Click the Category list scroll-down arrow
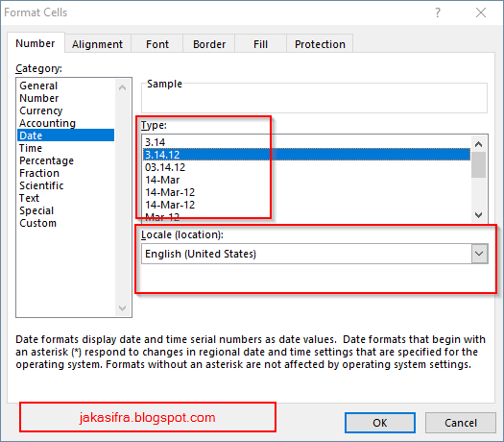504x442 pixels. click(x=123, y=308)
